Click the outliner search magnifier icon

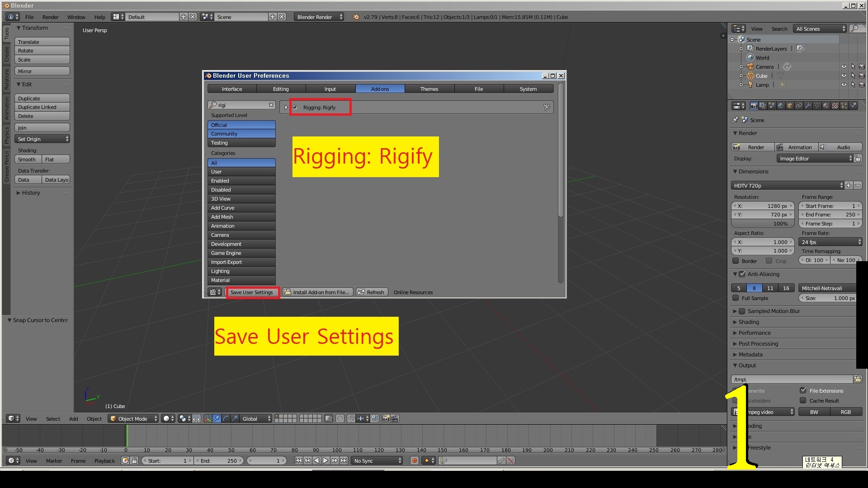(854, 28)
